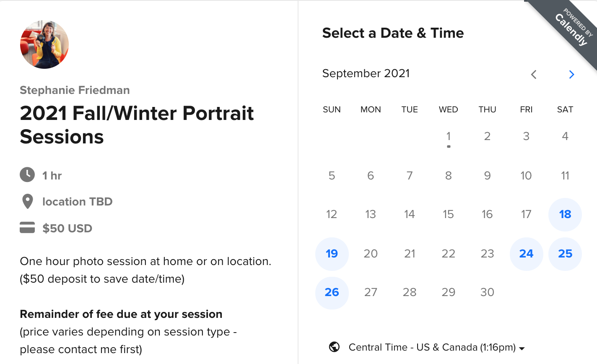Click the SUN weekday column header

click(332, 109)
